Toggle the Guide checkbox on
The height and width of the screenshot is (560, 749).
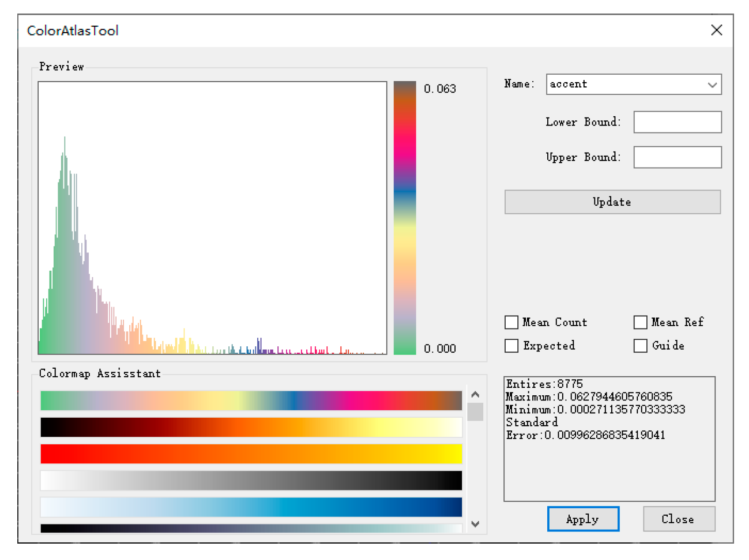tap(639, 345)
